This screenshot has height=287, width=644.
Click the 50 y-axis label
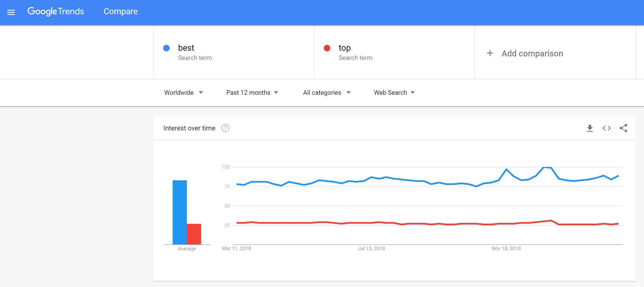[227, 206]
